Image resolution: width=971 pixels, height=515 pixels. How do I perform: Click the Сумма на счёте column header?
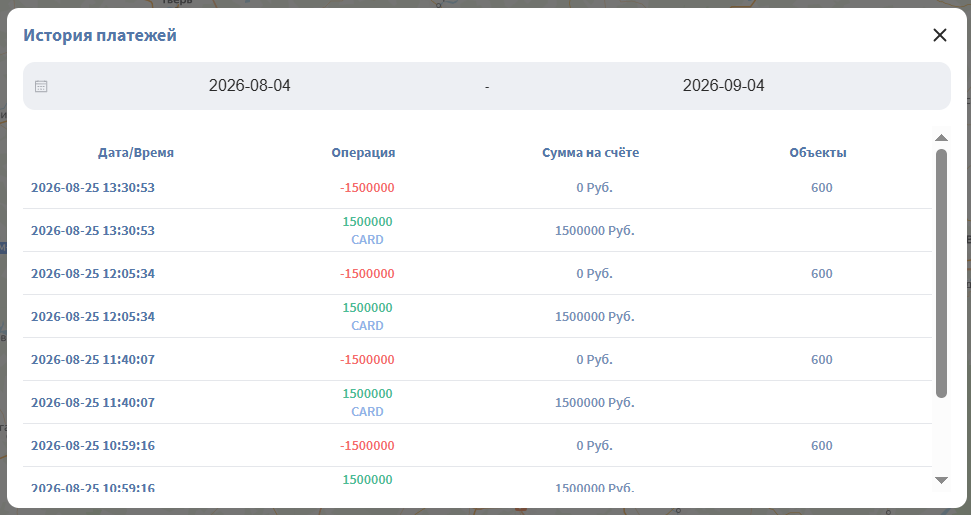point(590,152)
